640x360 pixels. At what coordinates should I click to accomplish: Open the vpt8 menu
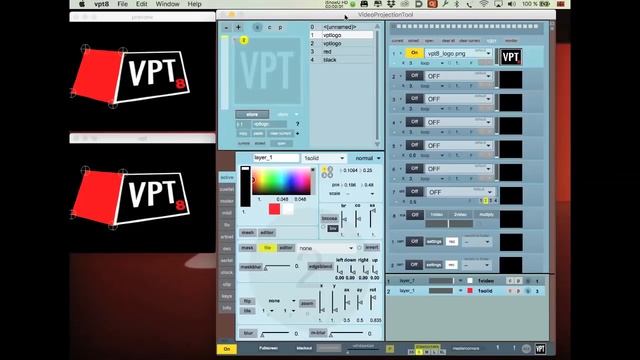(102, 4)
